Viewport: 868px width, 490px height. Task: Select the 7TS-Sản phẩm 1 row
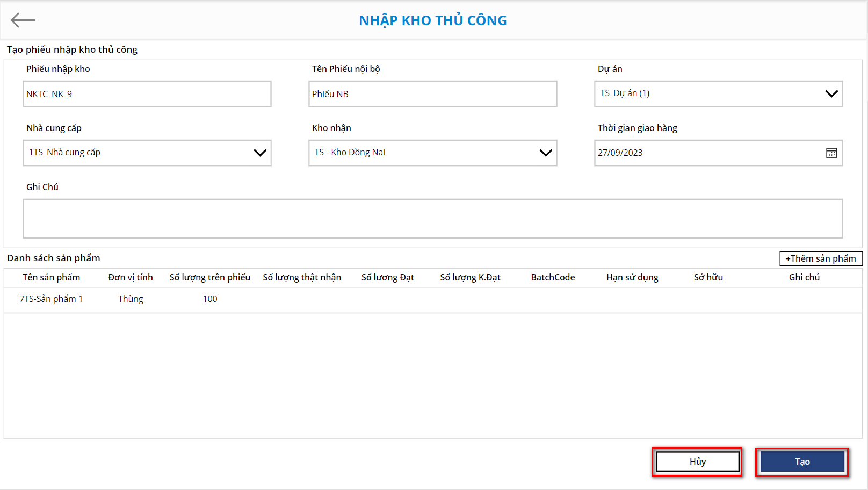point(433,299)
